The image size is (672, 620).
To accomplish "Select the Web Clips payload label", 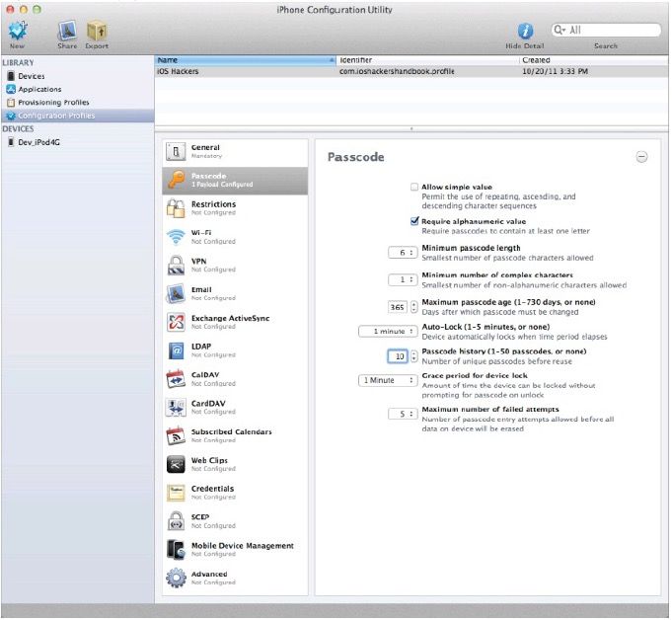I will click(x=209, y=460).
